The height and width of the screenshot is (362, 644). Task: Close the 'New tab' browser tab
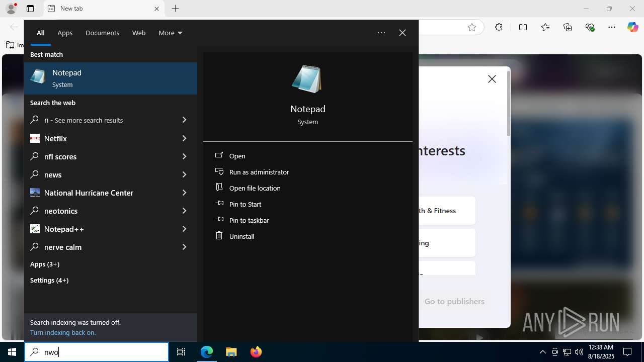tap(156, 9)
